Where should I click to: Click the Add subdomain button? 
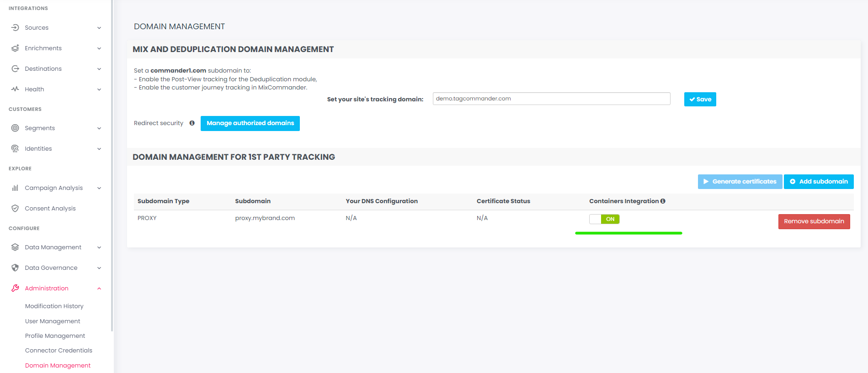click(x=818, y=182)
